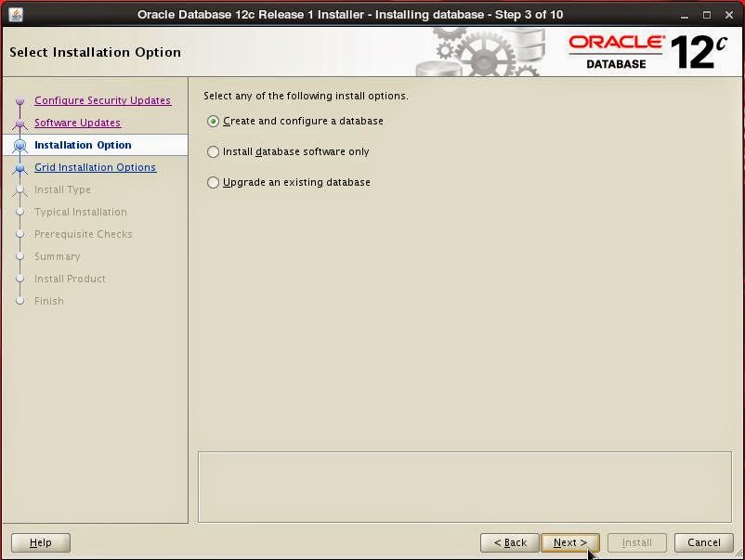Click the Summary step bullet
The width and height of the screenshot is (745, 560).
coord(20,256)
